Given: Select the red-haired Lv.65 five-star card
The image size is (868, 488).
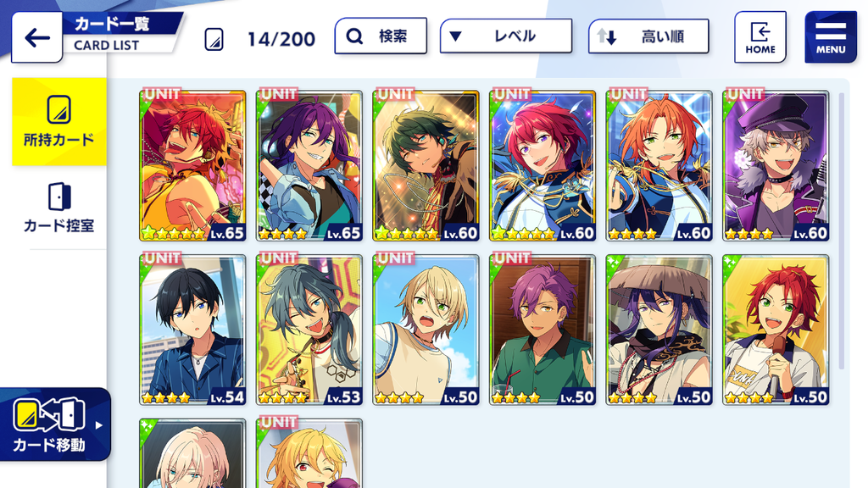Looking at the screenshot, I should click(x=192, y=165).
